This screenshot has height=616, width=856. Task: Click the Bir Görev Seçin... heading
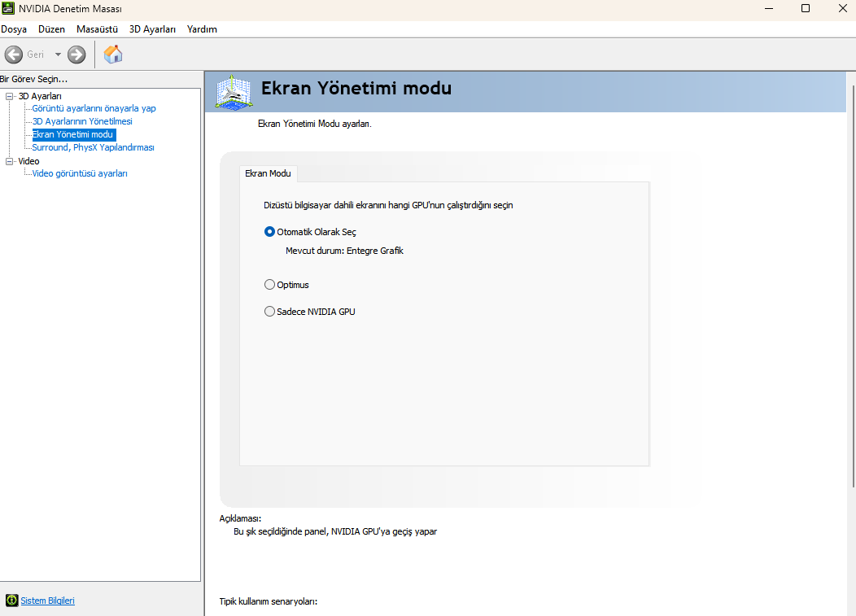click(34, 79)
